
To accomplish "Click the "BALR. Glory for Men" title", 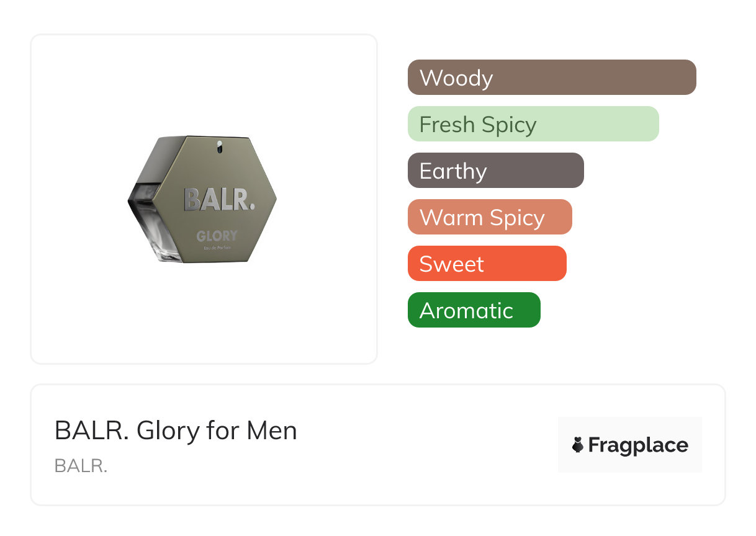I will 176,431.
